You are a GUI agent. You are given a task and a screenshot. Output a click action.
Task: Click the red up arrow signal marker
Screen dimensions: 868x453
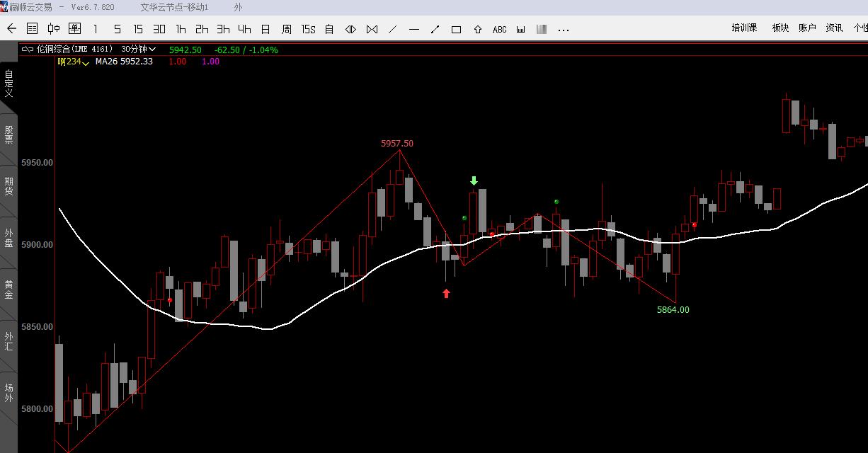tap(446, 293)
